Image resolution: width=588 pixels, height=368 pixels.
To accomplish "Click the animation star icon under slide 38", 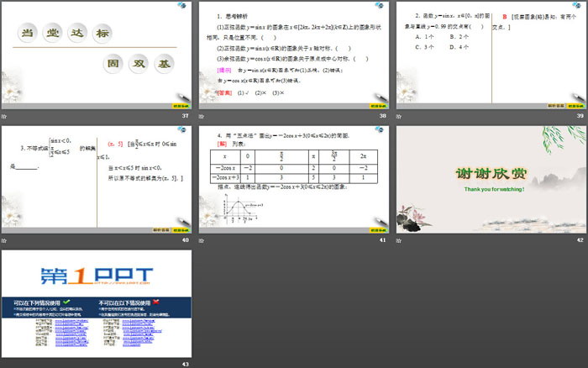I will click(202, 116).
